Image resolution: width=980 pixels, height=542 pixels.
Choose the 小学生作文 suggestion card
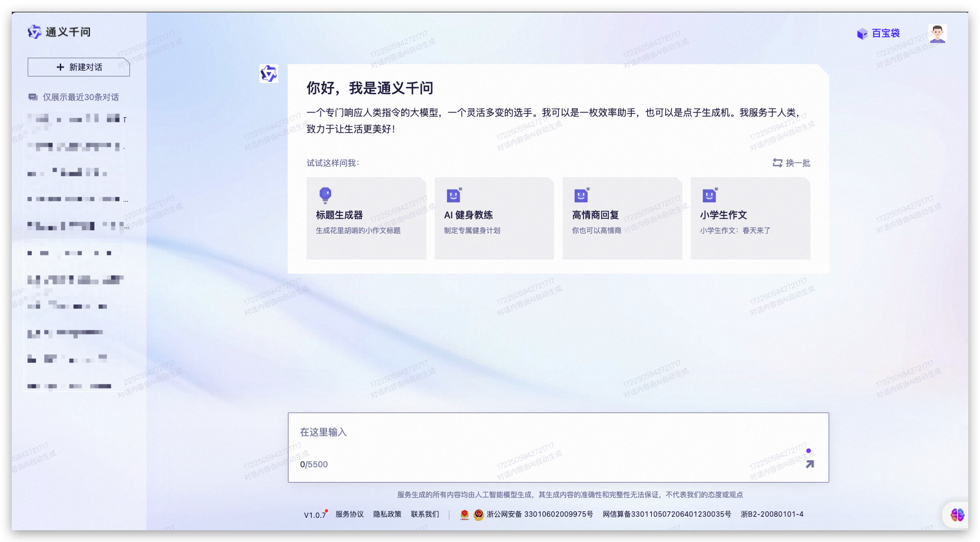click(751, 218)
